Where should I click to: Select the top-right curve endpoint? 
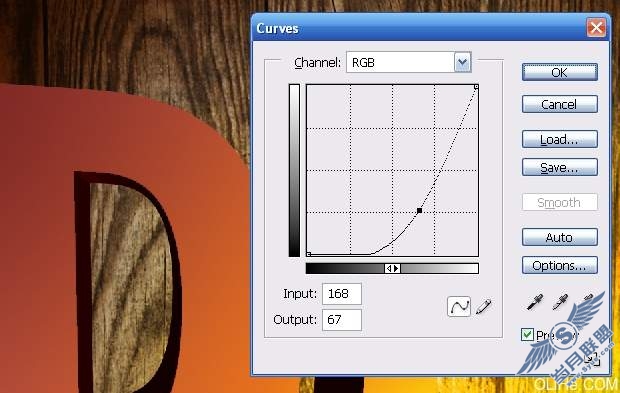pyautogui.click(x=476, y=87)
